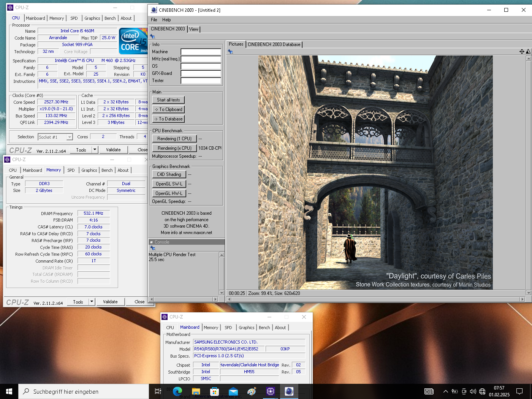Click the taskbar clock showing 07:57
The width and height of the screenshot is (532, 399).
pyautogui.click(x=499, y=391)
